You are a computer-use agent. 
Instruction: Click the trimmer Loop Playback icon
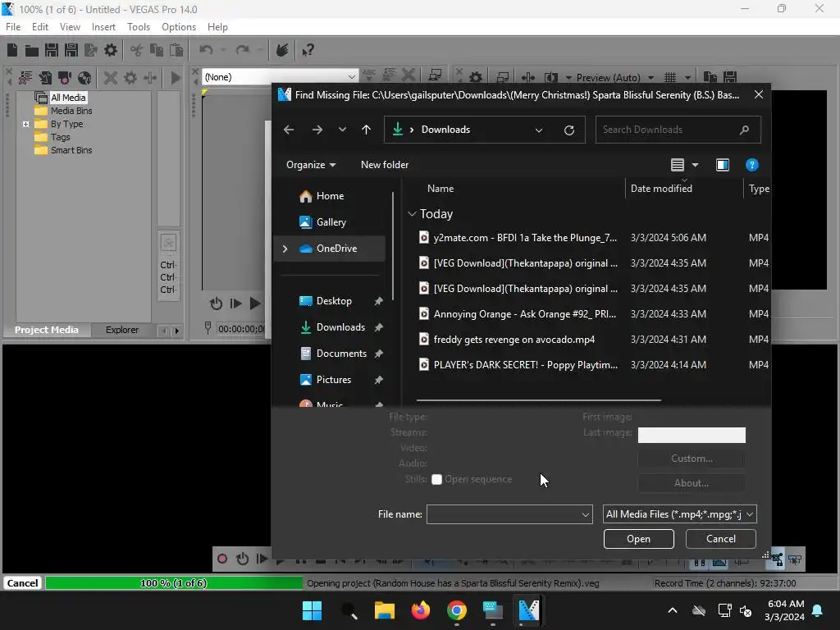[x=216, y=304]
